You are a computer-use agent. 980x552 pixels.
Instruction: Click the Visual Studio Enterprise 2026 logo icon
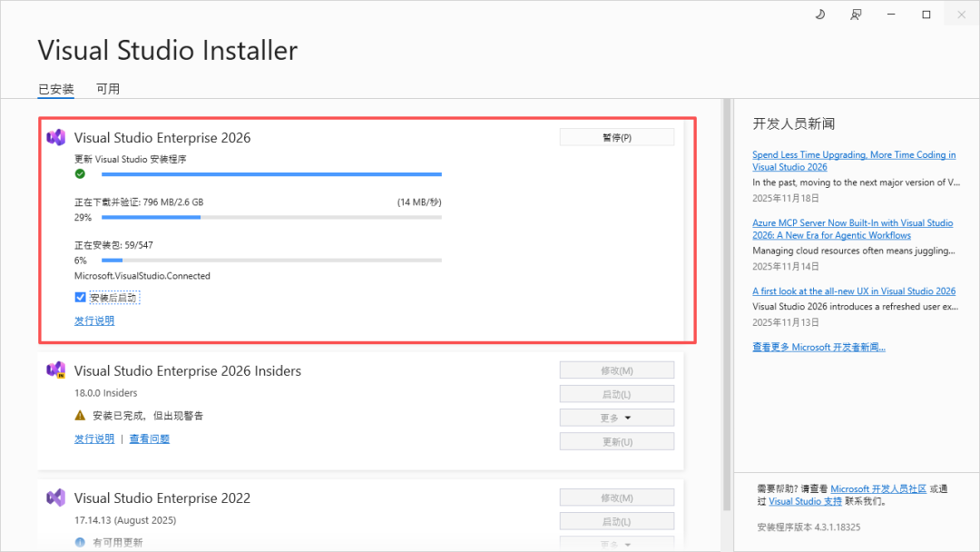(x=55, y=137)
